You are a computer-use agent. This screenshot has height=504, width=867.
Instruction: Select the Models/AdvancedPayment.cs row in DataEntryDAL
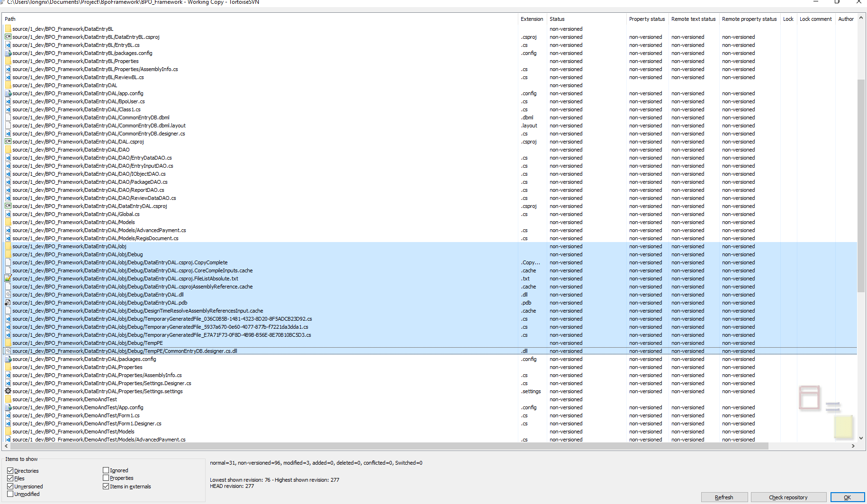pyautogui.click(x=430, y=230)
